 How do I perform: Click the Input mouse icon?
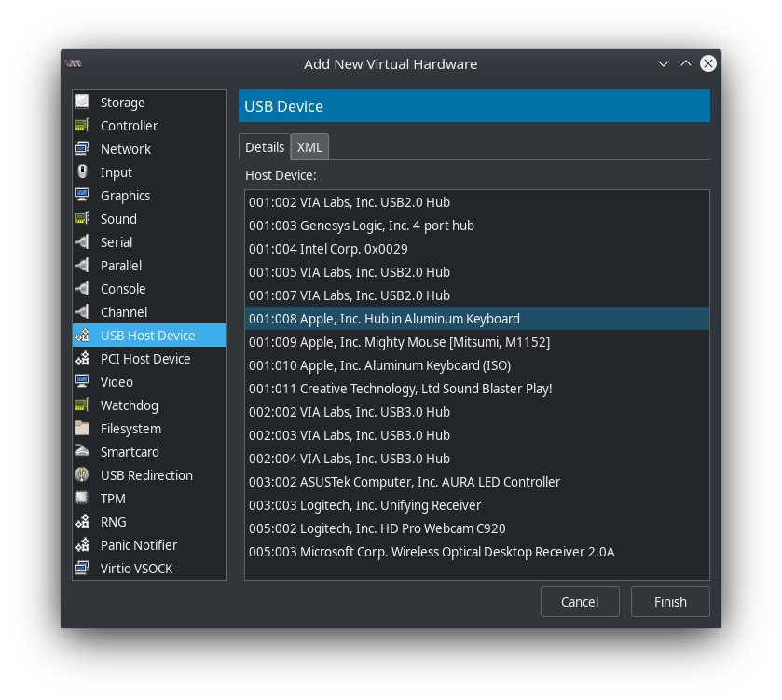[82, 172]
